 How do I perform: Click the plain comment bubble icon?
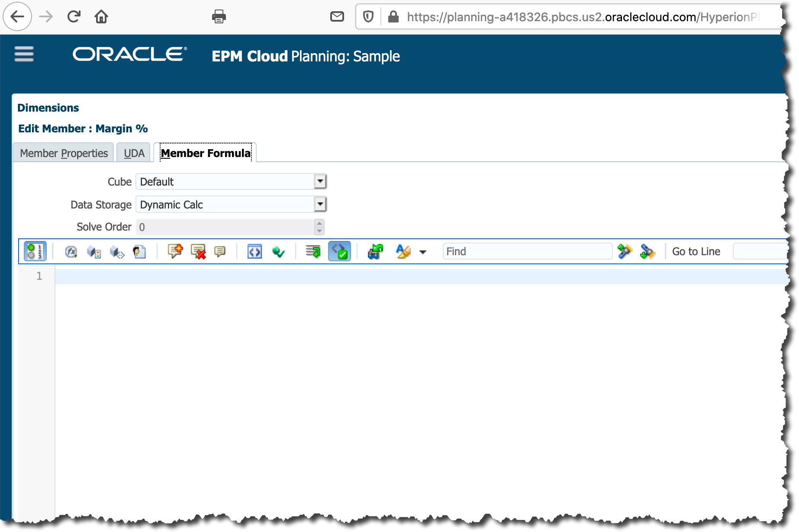click(220, 251)
